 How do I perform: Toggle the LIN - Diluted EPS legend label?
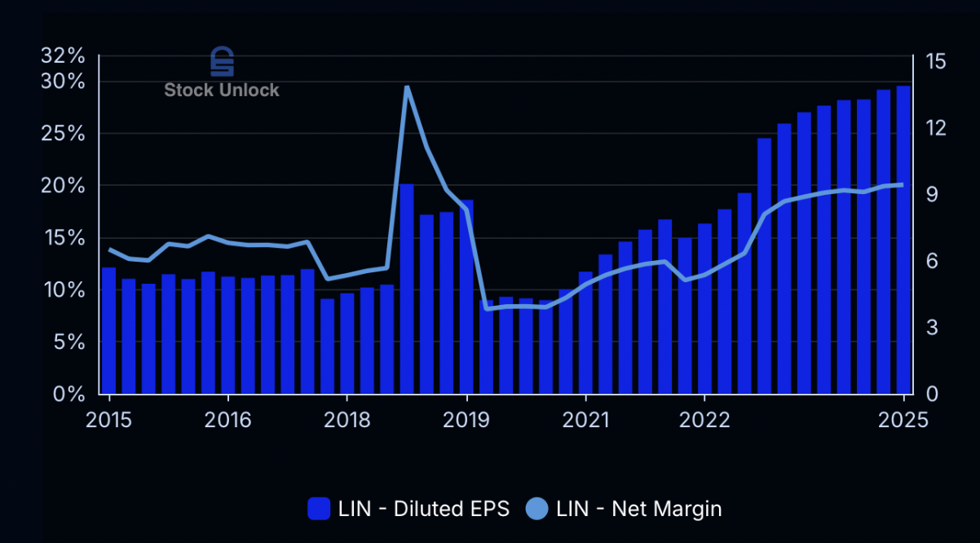[x=423, y=509]
